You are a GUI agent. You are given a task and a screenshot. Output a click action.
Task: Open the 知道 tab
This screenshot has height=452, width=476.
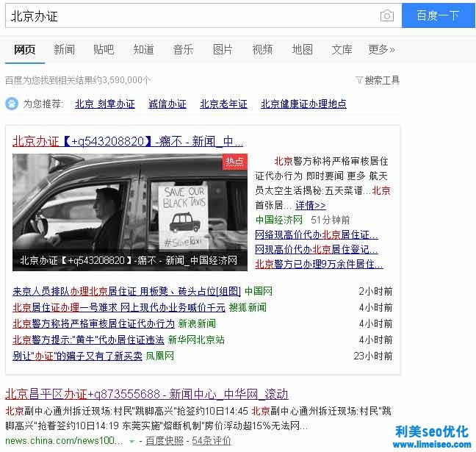coord(143,49)
